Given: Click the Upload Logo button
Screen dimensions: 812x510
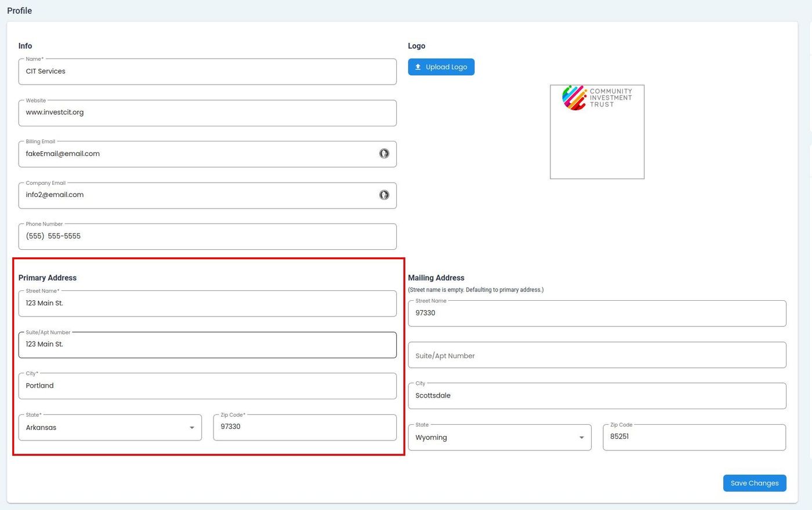Looking at the screenshot, I should point(441,67).
